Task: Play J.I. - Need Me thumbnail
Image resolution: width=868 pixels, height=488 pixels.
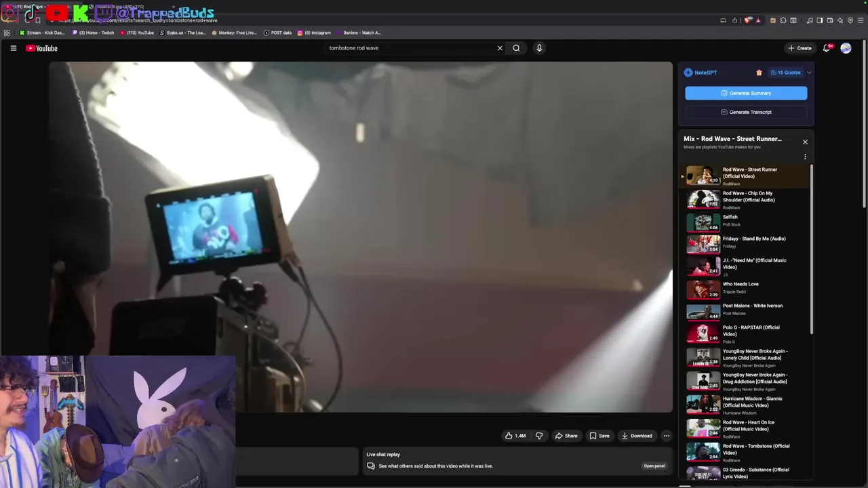Action: (703, 266)
